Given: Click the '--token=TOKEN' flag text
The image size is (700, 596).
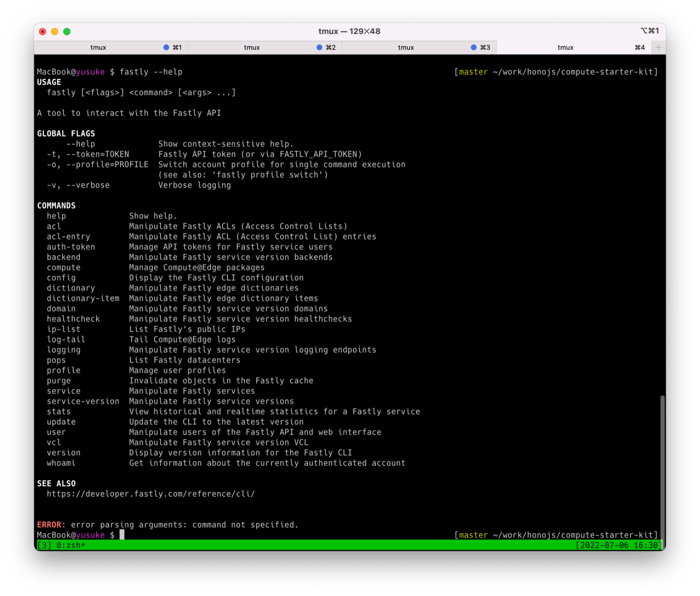Looking at the screenshot, I should pos(97,154).
